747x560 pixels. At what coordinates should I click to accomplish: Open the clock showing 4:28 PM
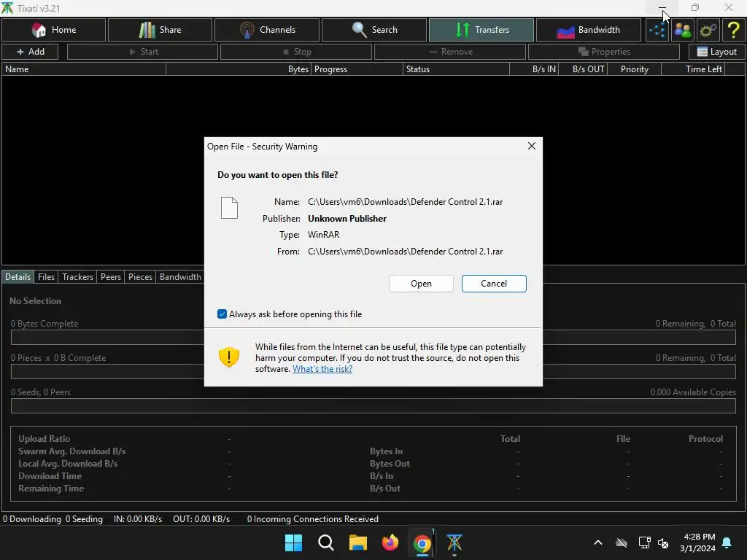(697, 542)
